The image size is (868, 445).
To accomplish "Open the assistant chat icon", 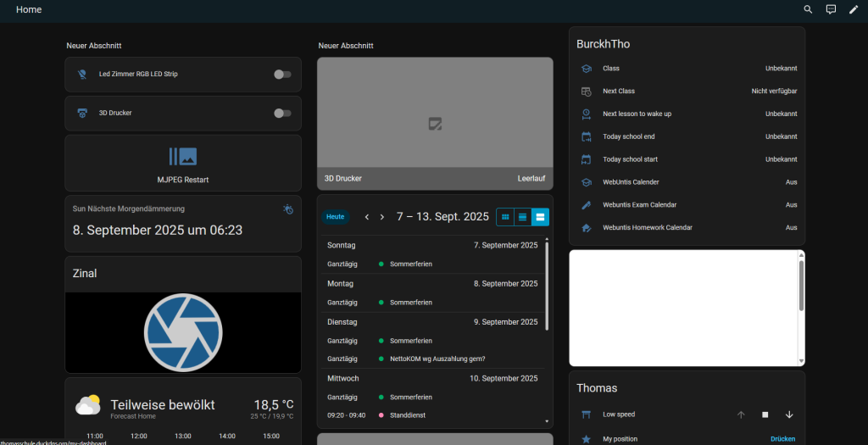I will point(831,9).
